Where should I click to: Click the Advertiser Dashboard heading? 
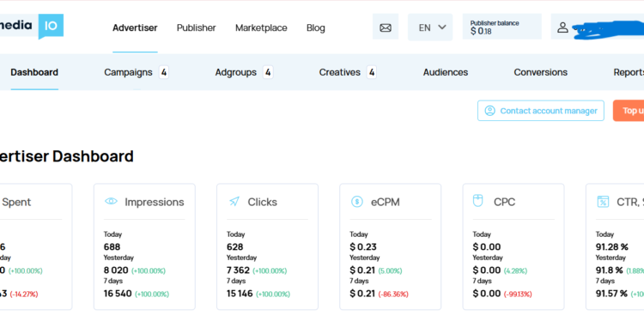coord(66,156)
